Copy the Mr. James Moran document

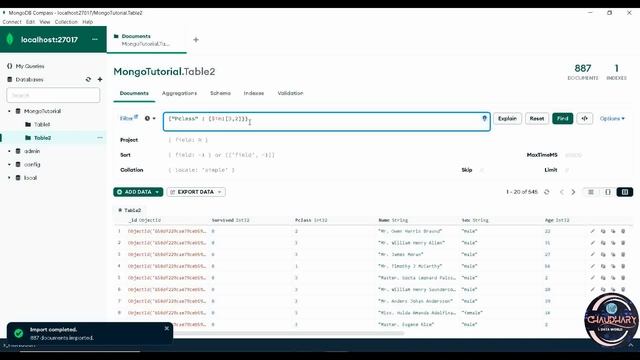coord(603,254)
